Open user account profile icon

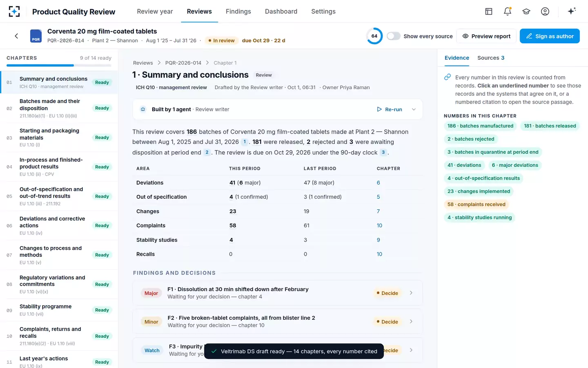click(x=545, y=11)
